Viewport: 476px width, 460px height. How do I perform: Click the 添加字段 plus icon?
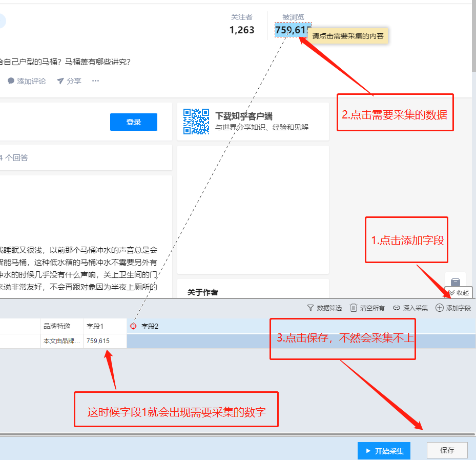440,308
